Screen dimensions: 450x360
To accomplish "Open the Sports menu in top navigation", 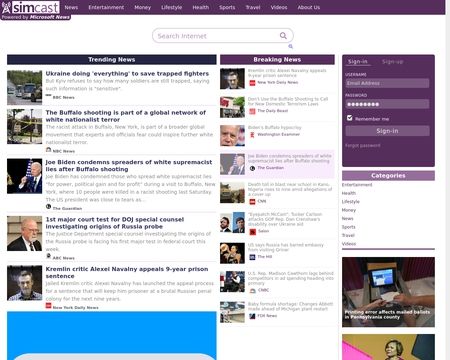I will pos(227,7).
